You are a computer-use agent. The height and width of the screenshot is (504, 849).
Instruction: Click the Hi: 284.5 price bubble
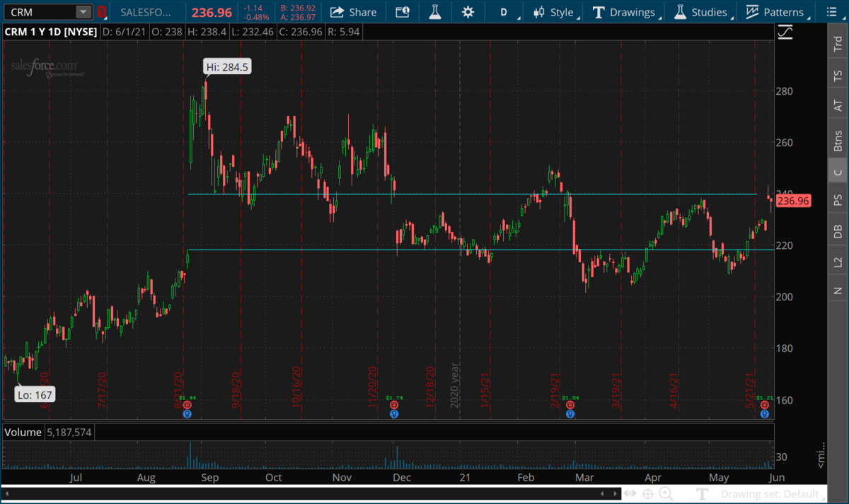[x=227, y=67]
